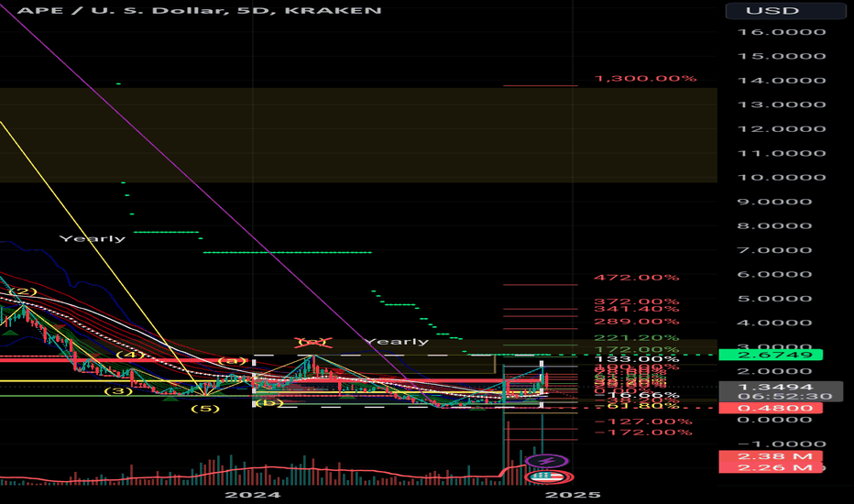854x504 pixels.
Task: Select the 472.00% Fibonacci level label
Action: (x=636, y=278)
